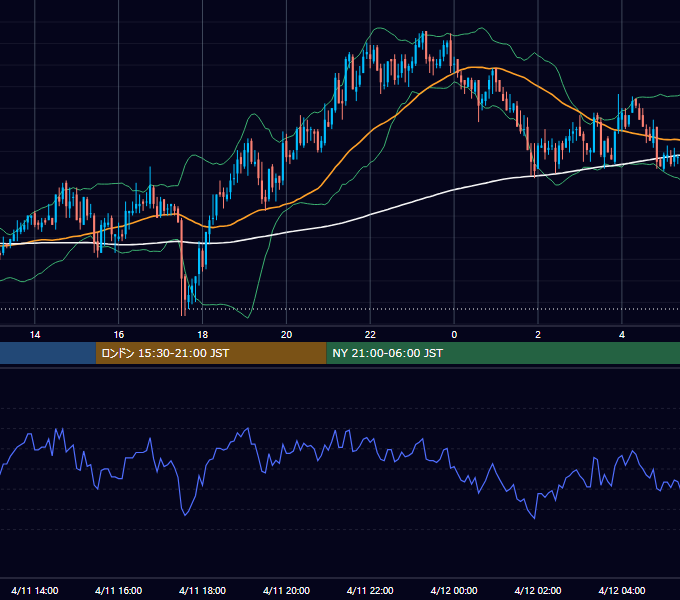
Task: Click the 16 hour axis label
Action: coord(118,335)
